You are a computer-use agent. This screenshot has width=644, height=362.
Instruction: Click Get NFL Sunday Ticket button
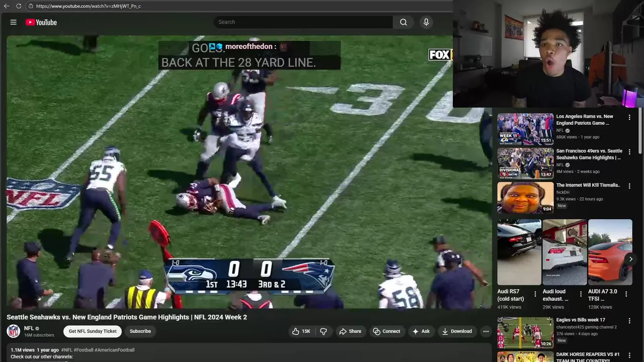point(93,331)
